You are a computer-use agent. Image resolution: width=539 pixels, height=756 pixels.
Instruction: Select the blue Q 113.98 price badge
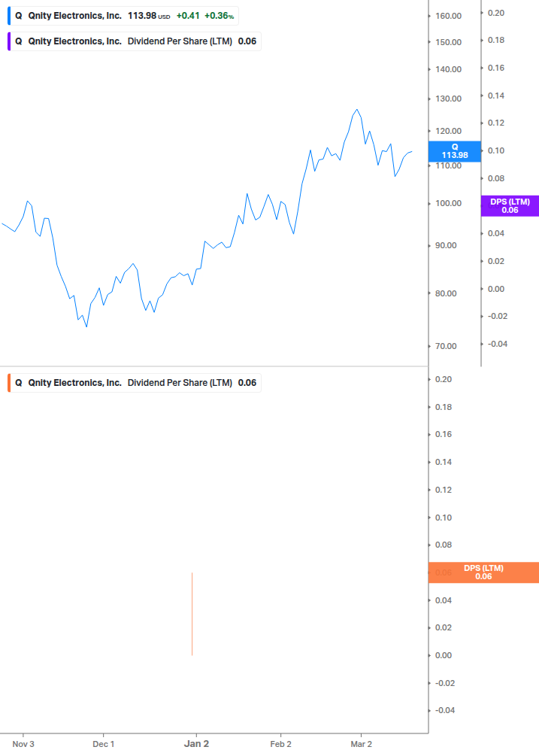453,151
